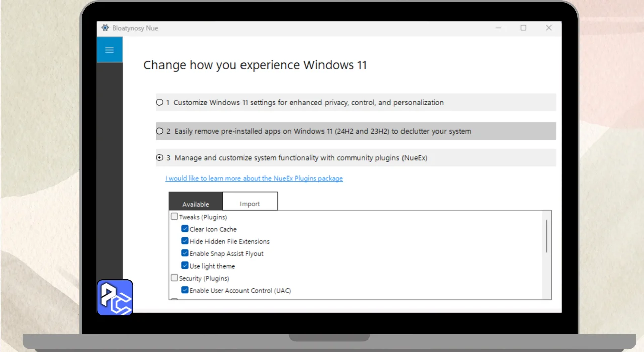The image size is (644, 352).
Task: Uncheck Use light theme
Action: 185,266
